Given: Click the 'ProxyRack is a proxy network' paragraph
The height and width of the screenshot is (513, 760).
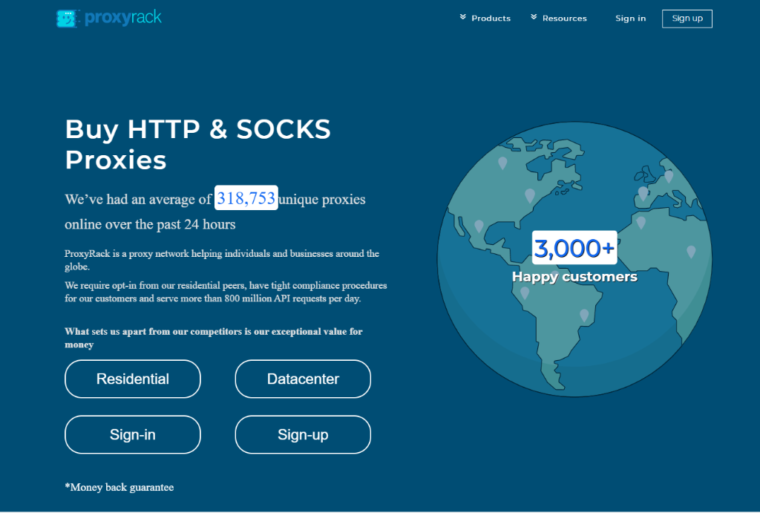Looking at the screenshot, I should tap(222, 260).
